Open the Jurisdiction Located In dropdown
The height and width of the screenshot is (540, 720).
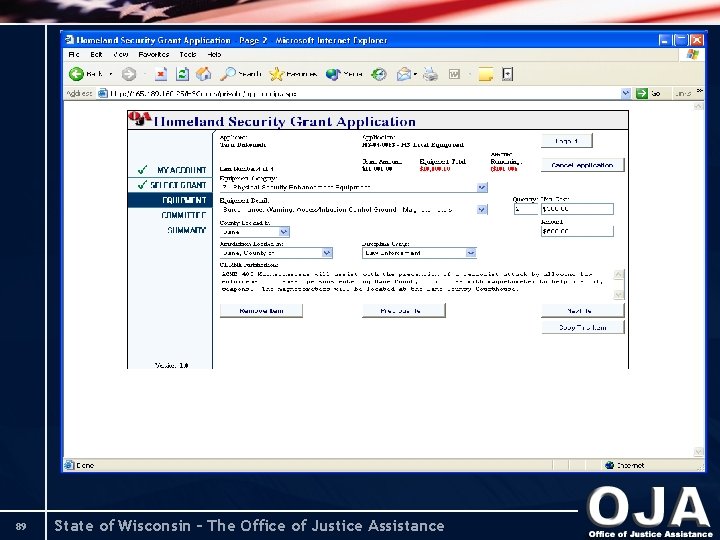pyautogui.click(x=326, y=253)
